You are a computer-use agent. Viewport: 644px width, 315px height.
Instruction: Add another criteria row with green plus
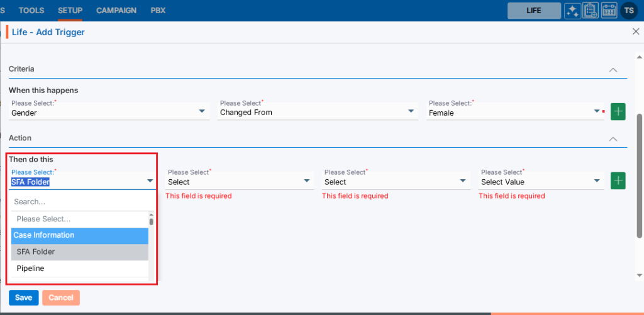pos(619,112)
